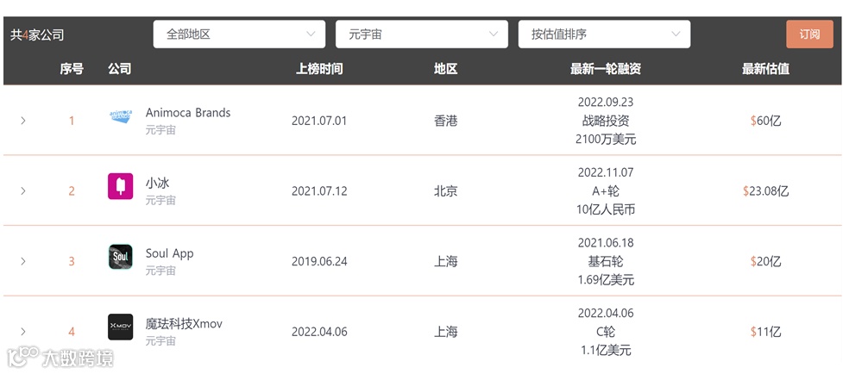
Task: Click the 地区 column header
Action: click(x=445, y=69)
